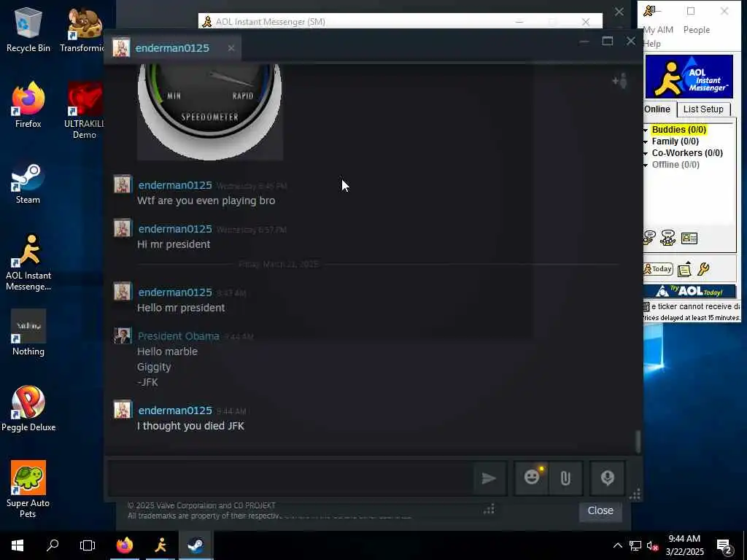Screen dimensions: 747x560
Task: Expand the Offline (0/0) group
Action: click(646, 166)
